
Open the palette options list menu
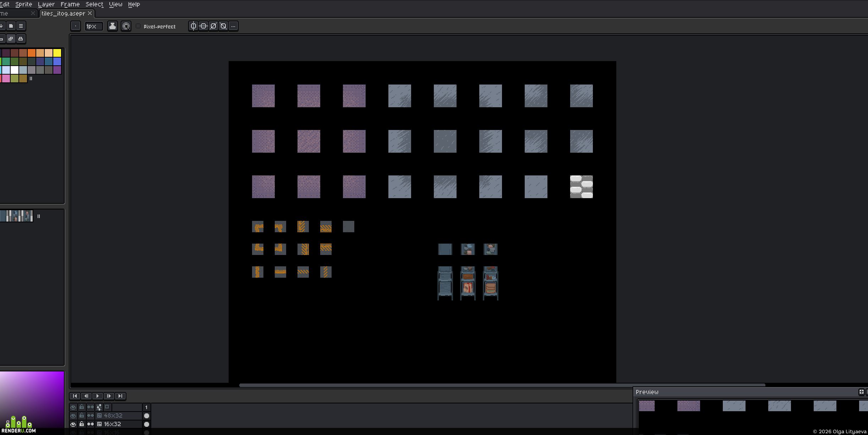[x=21, y=26]
